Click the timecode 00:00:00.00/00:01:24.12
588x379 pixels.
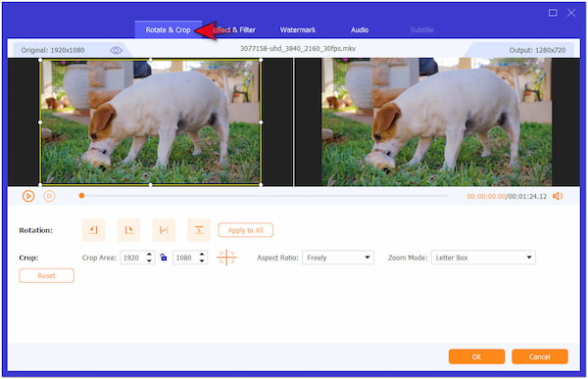507,197
